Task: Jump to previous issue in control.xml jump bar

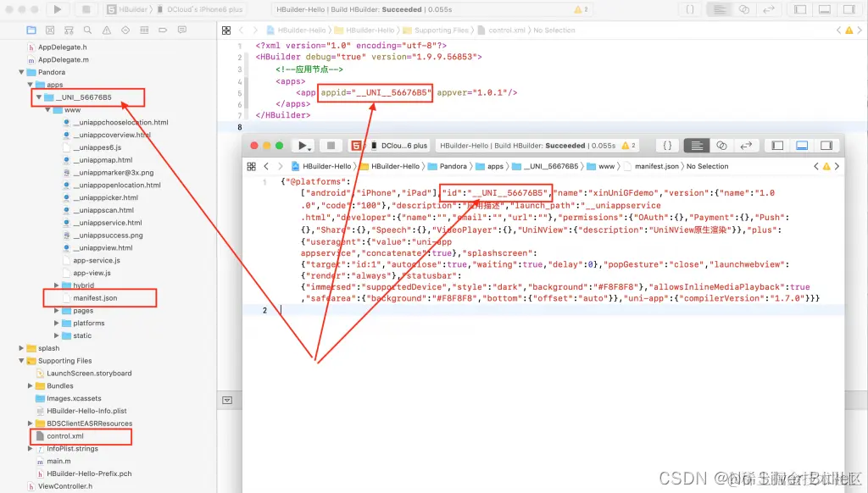Action: [x=838, y=30]
